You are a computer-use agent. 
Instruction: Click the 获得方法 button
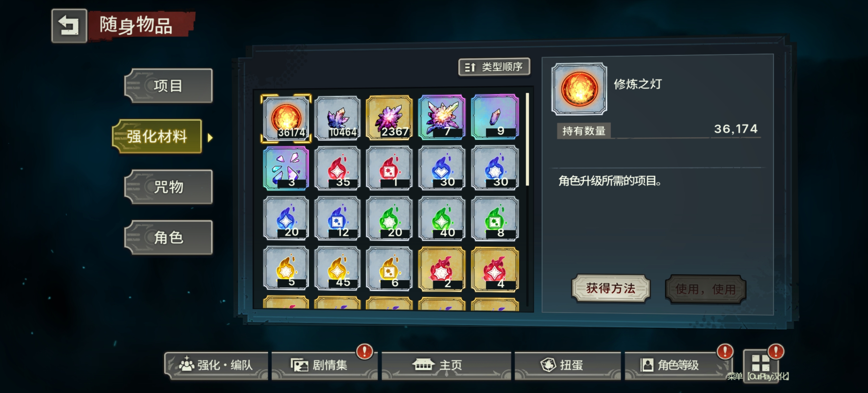611,288
